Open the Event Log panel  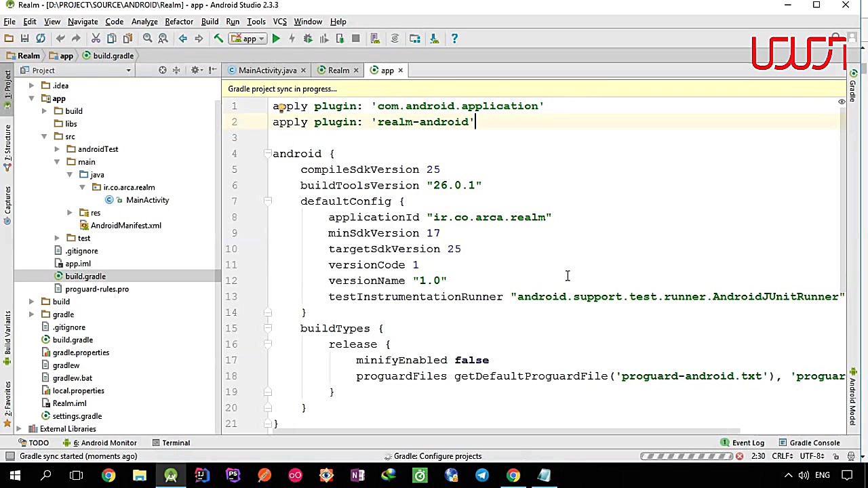(x=748, y=443)
